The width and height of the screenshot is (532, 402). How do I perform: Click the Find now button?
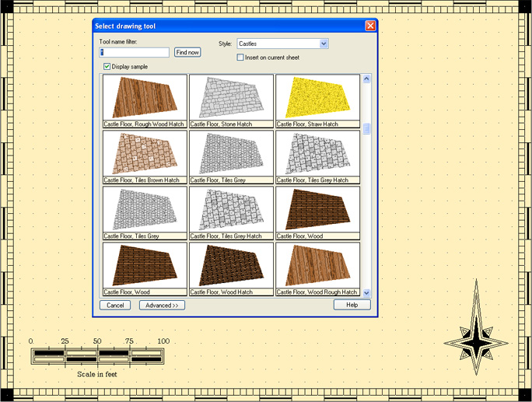187,52
